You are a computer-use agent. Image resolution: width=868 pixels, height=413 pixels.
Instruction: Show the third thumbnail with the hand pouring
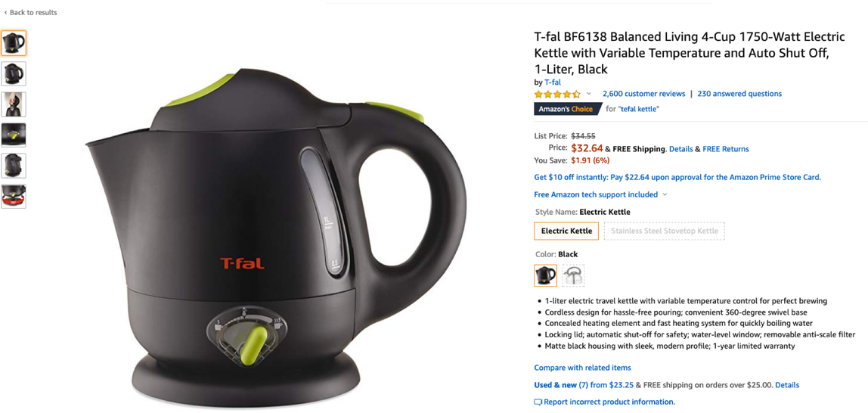14,104
